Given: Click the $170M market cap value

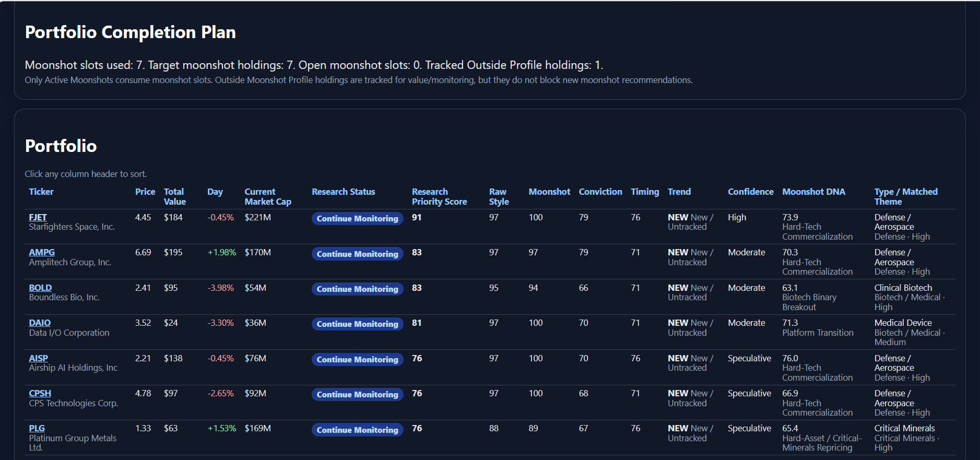Looking at the screenshot, I should [258, 252].
